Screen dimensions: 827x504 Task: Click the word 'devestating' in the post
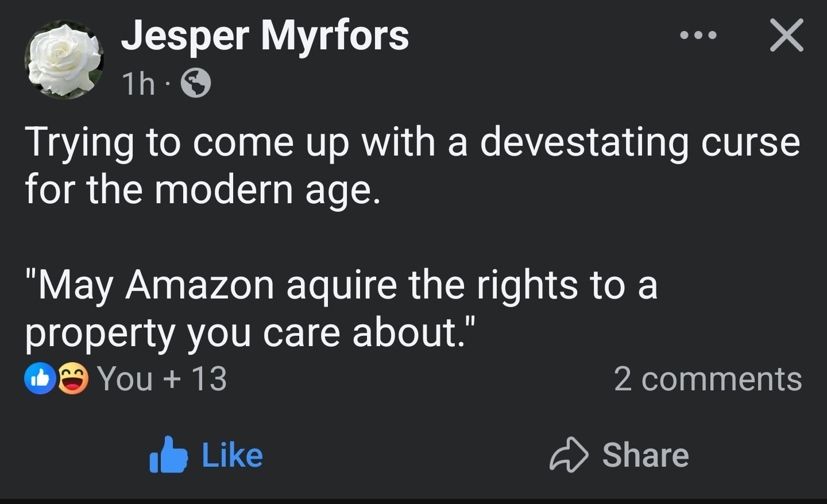click(x=583, y=142)
